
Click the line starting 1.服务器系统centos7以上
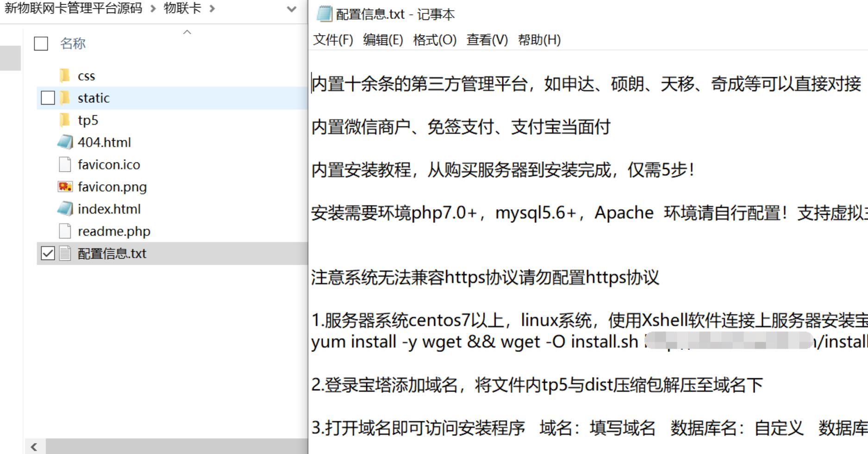589,320
